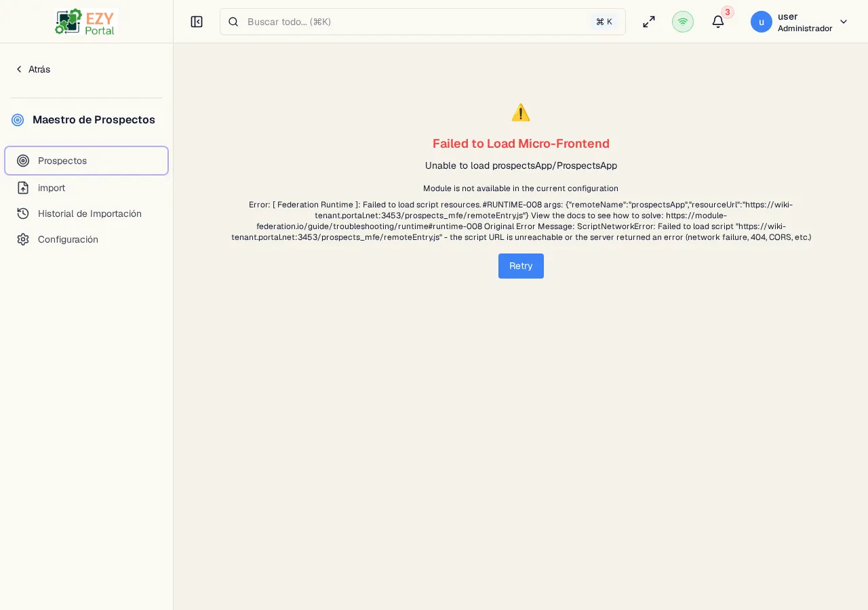Click the back chevron arrow icon
The image size is (868, 610).
pyautogui.click(x=19, y=69)
